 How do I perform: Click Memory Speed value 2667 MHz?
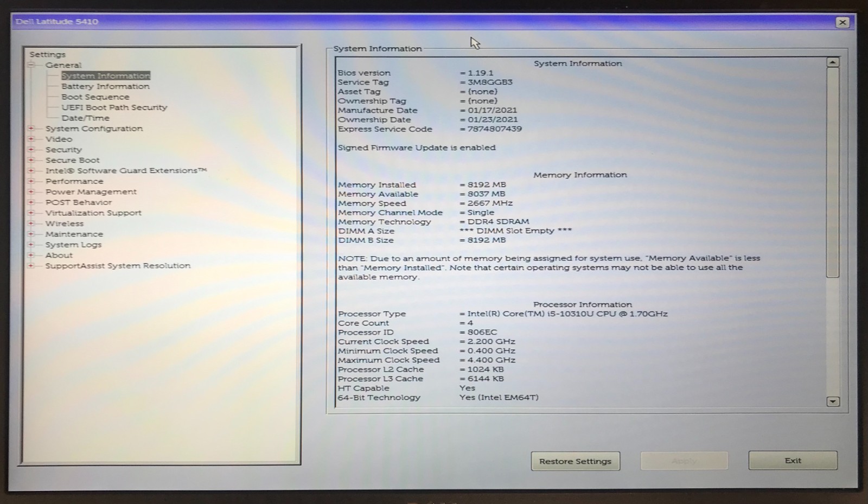490,203
